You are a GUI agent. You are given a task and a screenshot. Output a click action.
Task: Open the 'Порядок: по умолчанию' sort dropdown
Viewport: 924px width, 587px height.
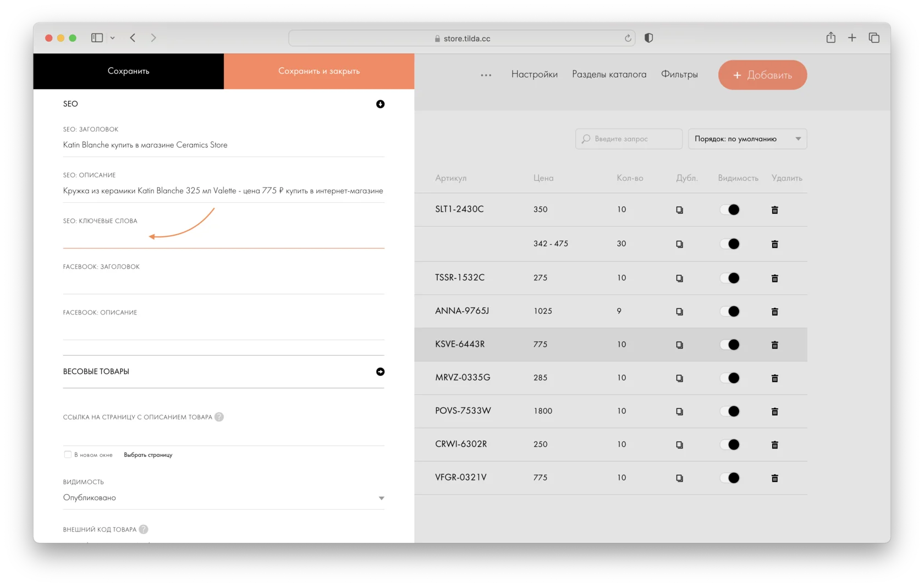pos(747,139)
